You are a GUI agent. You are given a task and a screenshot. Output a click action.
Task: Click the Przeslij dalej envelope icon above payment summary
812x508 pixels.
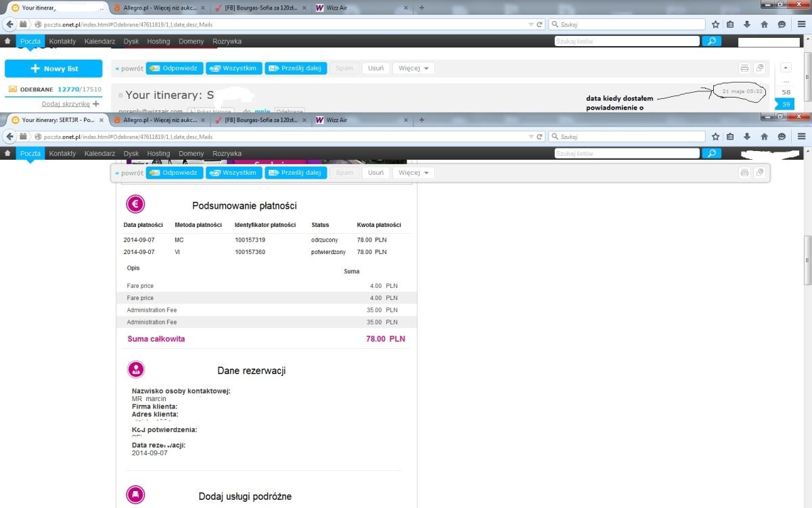(273, 173)
